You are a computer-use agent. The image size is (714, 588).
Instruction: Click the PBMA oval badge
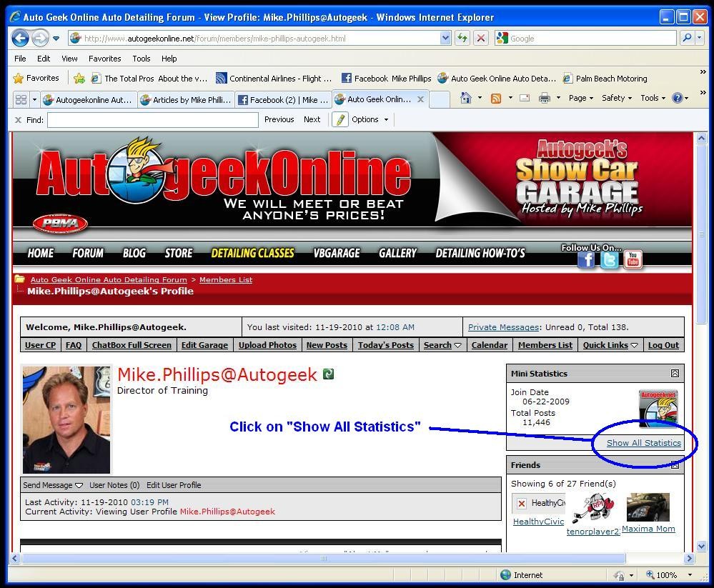point(60,222)
